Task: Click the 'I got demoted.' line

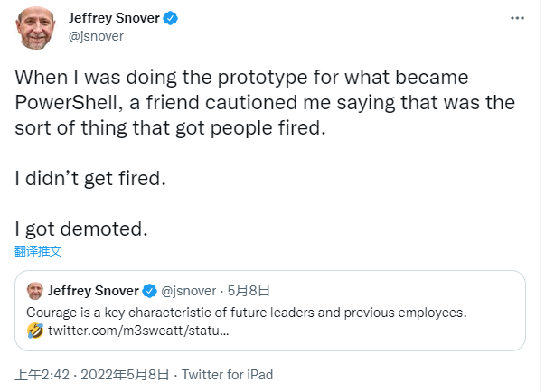Action: click(81, 229)
